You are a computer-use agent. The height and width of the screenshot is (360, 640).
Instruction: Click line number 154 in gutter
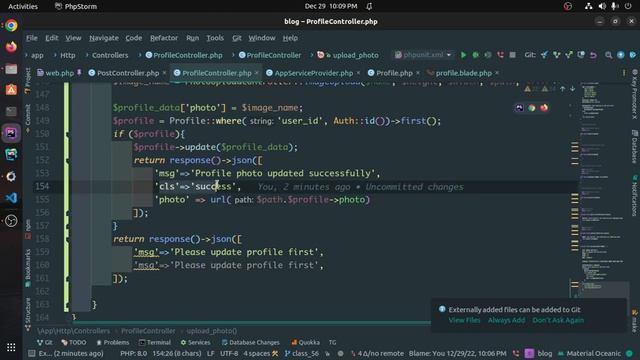42,186
